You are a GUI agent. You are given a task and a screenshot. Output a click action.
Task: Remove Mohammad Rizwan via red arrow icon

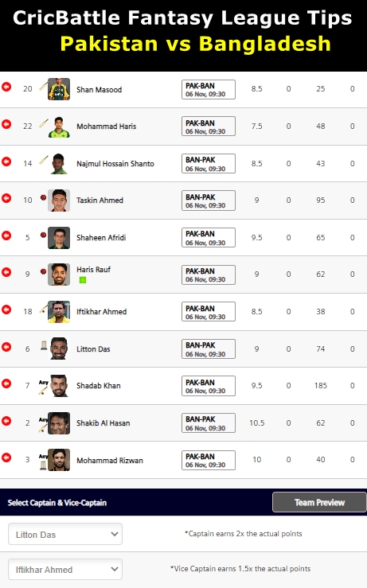coord(6,458)
